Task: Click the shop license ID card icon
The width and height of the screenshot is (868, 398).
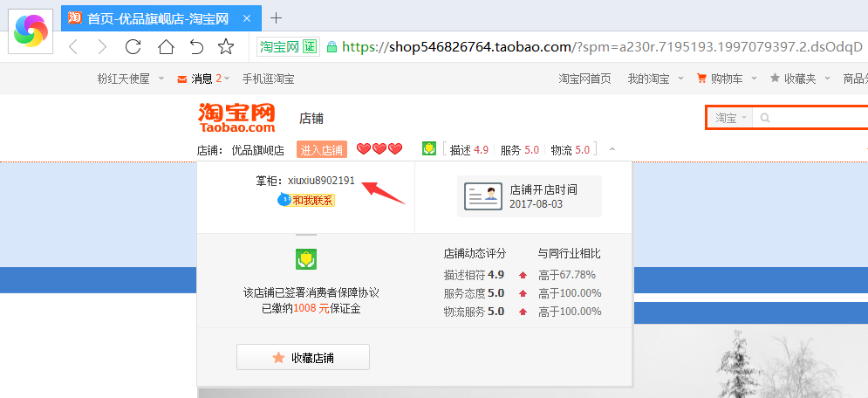Action: [483, 196]
